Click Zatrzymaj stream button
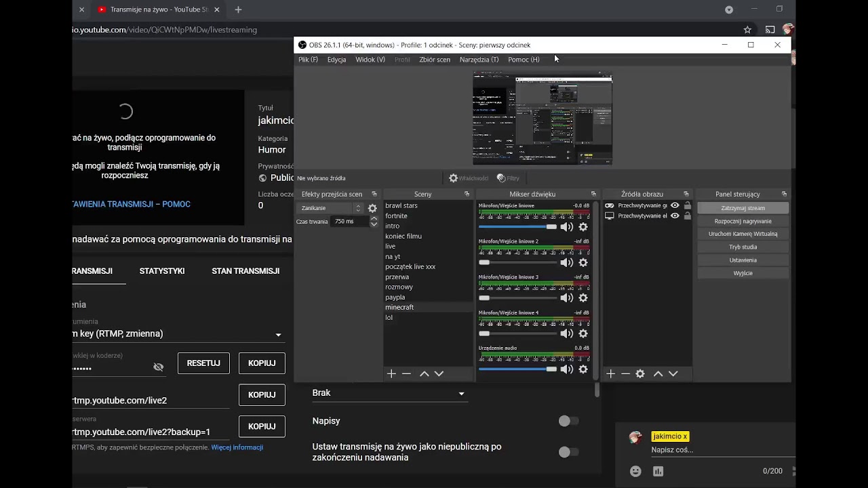Screen dimensions: 868x488 (743, 208)
